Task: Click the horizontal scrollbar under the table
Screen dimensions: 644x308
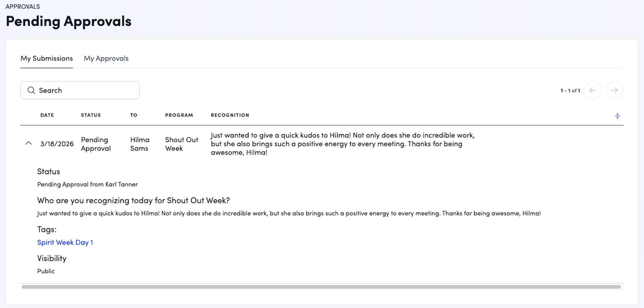Action: tap(321, 287)
